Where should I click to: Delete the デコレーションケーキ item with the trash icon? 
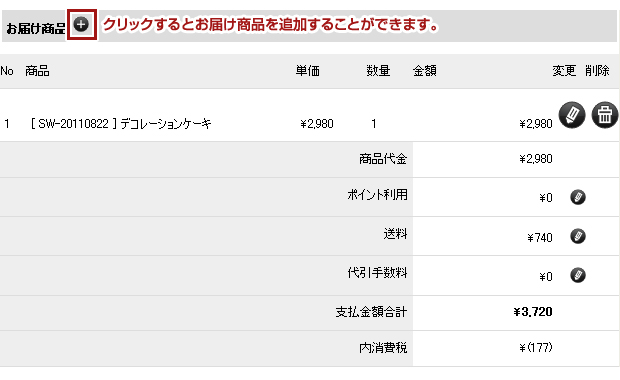point(605,115)
